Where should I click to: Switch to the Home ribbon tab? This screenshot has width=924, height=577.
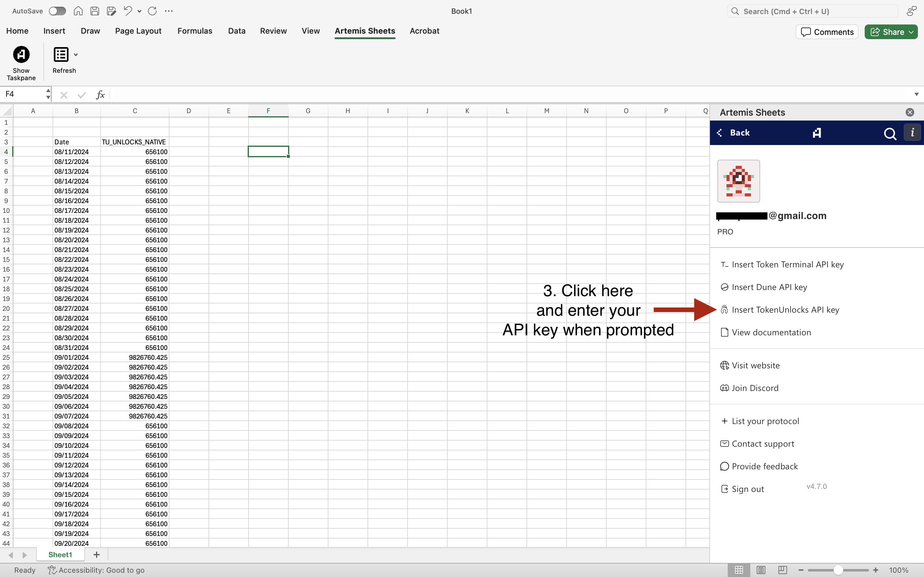[17, 31]
